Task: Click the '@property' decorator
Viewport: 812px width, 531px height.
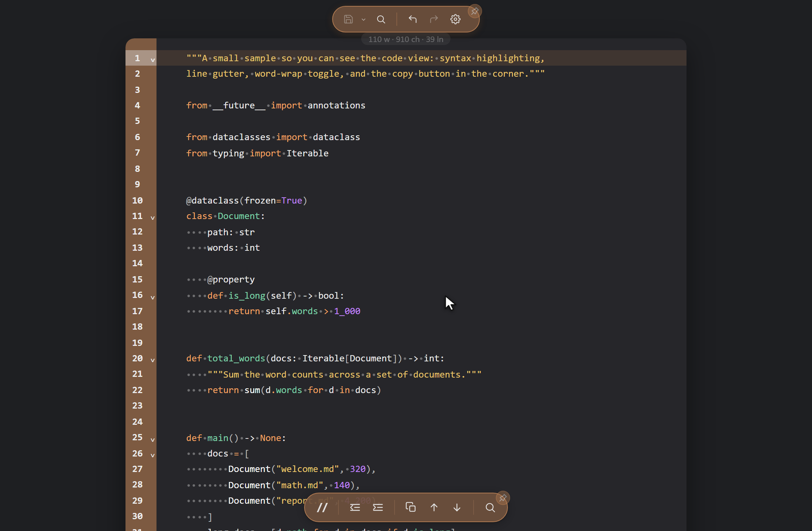Action: 231,280
